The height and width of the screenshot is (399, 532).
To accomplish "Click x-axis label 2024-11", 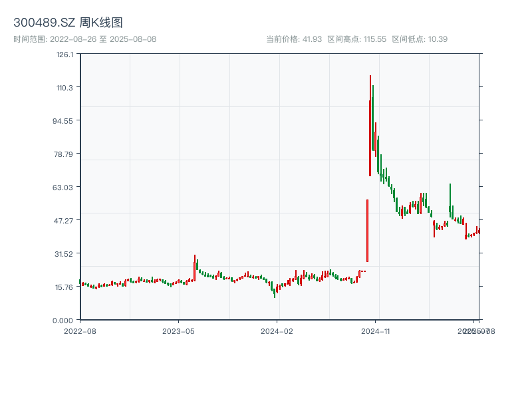I will 375,331.
